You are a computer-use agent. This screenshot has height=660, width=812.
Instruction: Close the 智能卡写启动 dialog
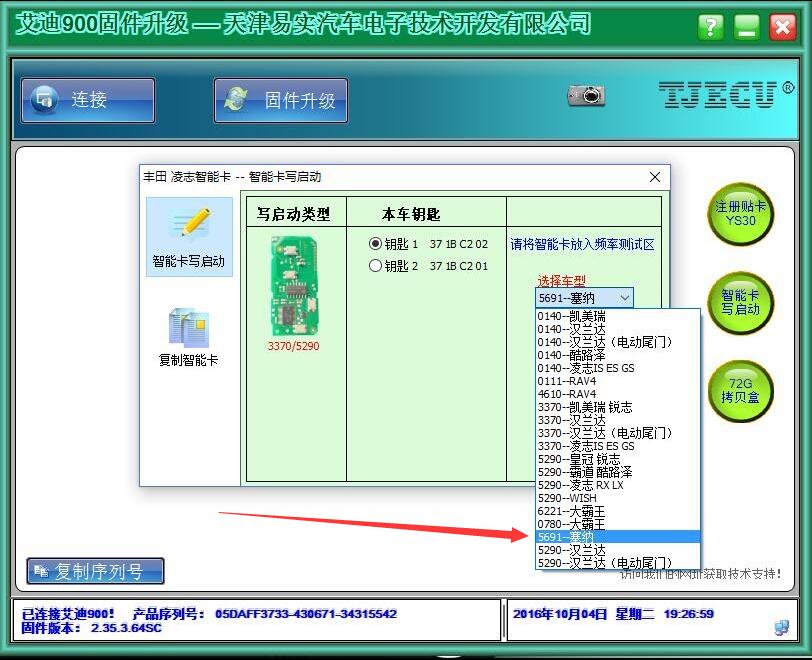(655, 177)
